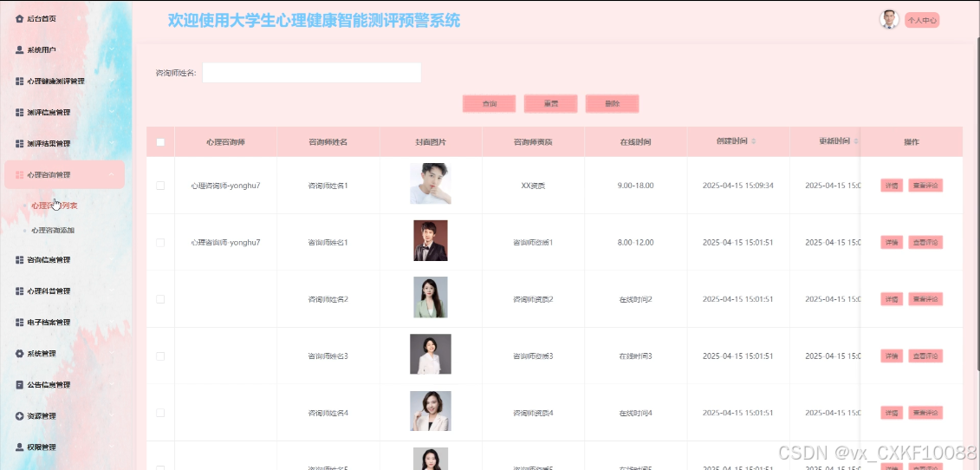
Task: Open the 个人中心 button
Action: point(922,20)
